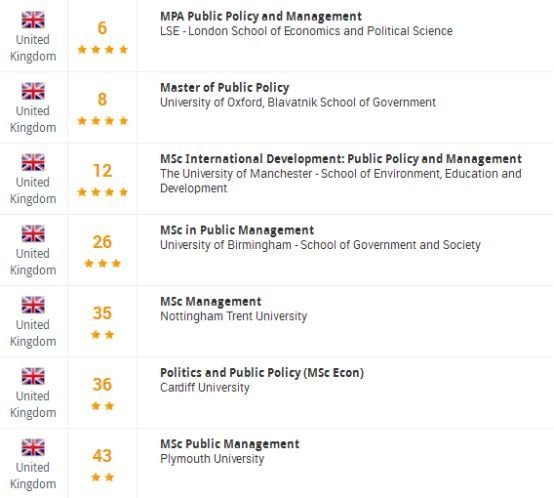Screen dimensions: 554x498
Task: Click the UK flag beside Plymouth row
Action: click(33, 447)
